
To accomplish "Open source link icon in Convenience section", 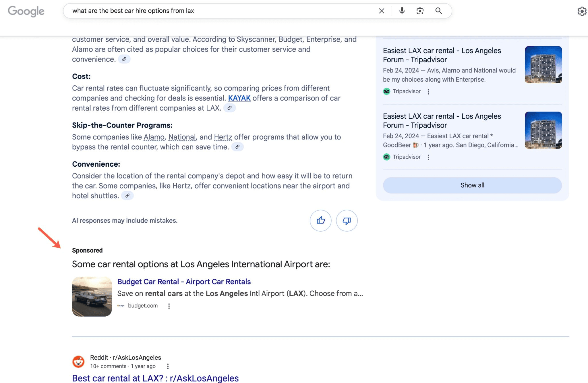I will click(127, 196).
